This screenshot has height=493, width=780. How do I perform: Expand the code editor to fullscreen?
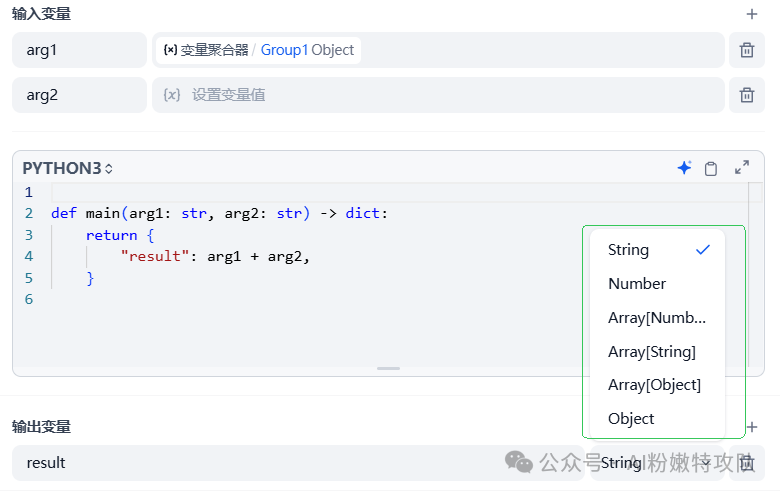pos(742,168)
